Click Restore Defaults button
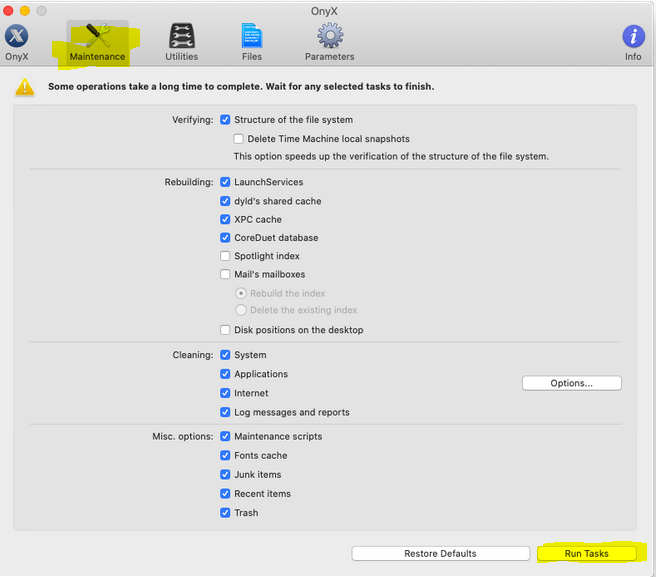This screenshot has height=577, width=656. click(x=441, y=554)
